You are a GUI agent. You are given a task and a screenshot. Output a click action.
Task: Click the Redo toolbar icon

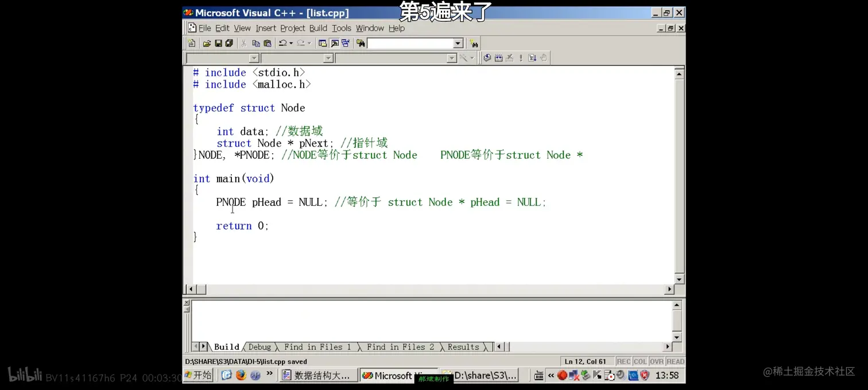pos(301,43)
